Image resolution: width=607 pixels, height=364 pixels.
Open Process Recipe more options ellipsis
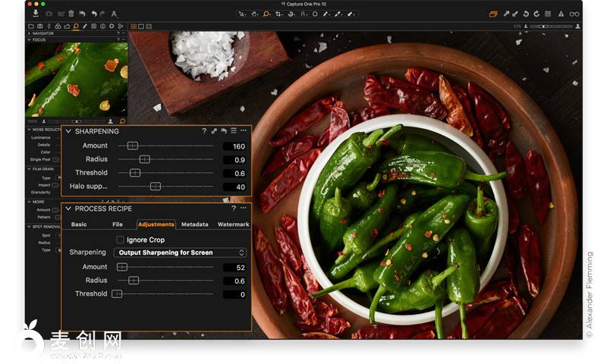pos(244,208)
